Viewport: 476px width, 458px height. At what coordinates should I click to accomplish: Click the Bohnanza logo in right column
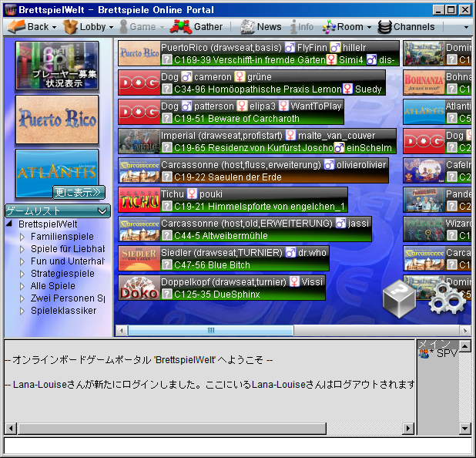click(424, 83)
